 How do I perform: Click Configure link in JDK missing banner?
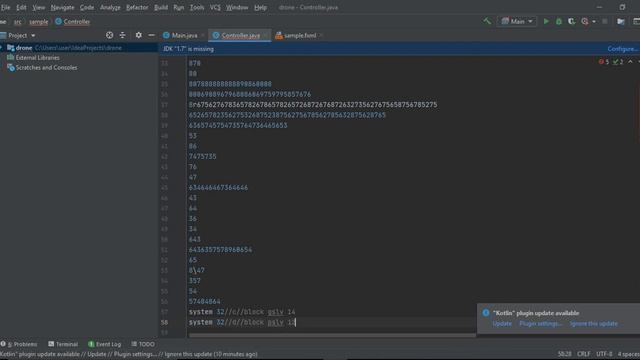pyautogui.click(x=622, y=49)
